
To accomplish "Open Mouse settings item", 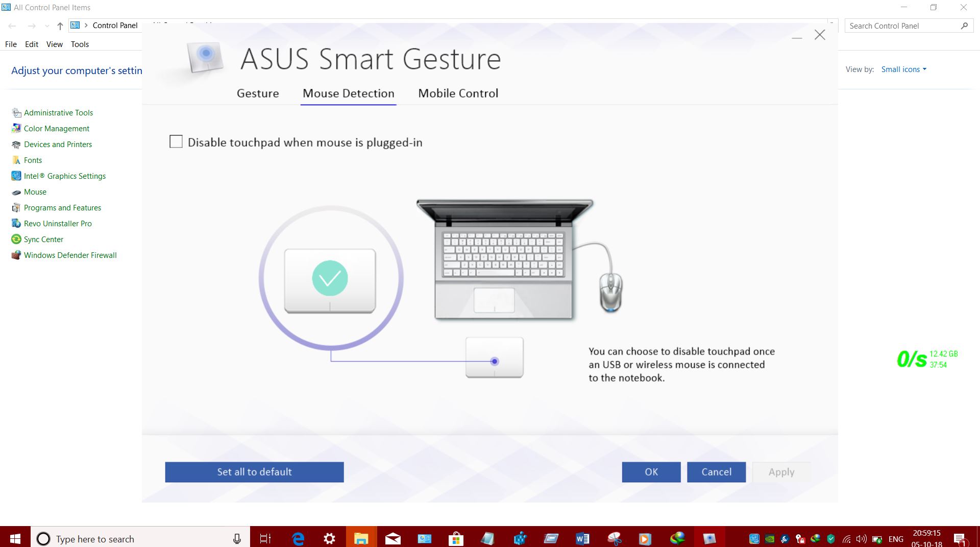I will click(29, 192).
